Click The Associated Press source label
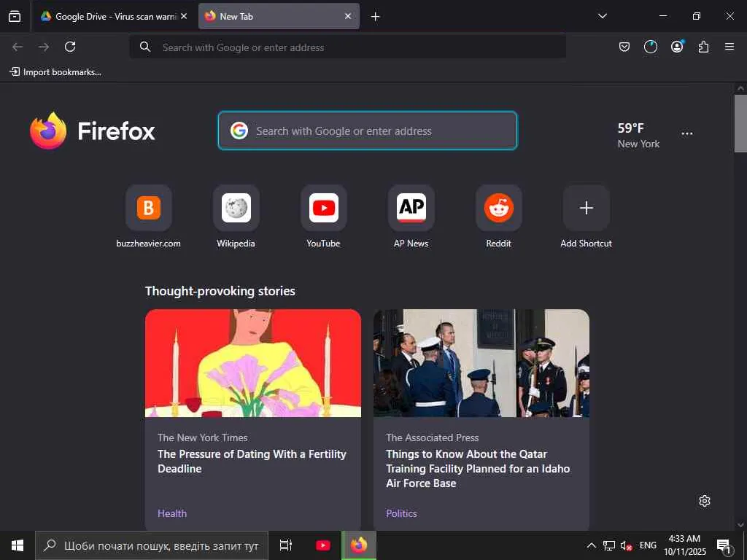The height and width of the screenshot is (560, 747). pos(432,437)
